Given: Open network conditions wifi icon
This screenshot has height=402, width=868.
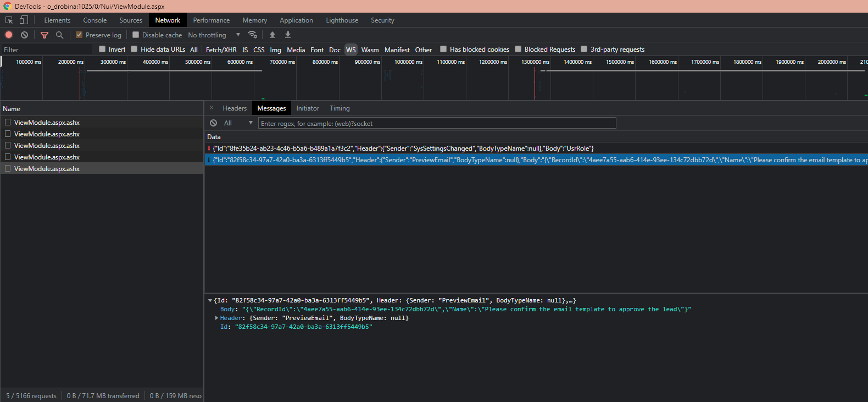Looking at the screenshot, I should [253, 35].
